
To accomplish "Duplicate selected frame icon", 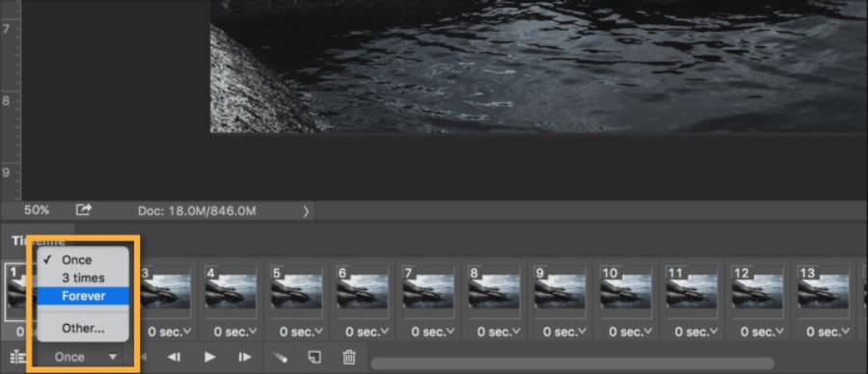I will 314,357.
